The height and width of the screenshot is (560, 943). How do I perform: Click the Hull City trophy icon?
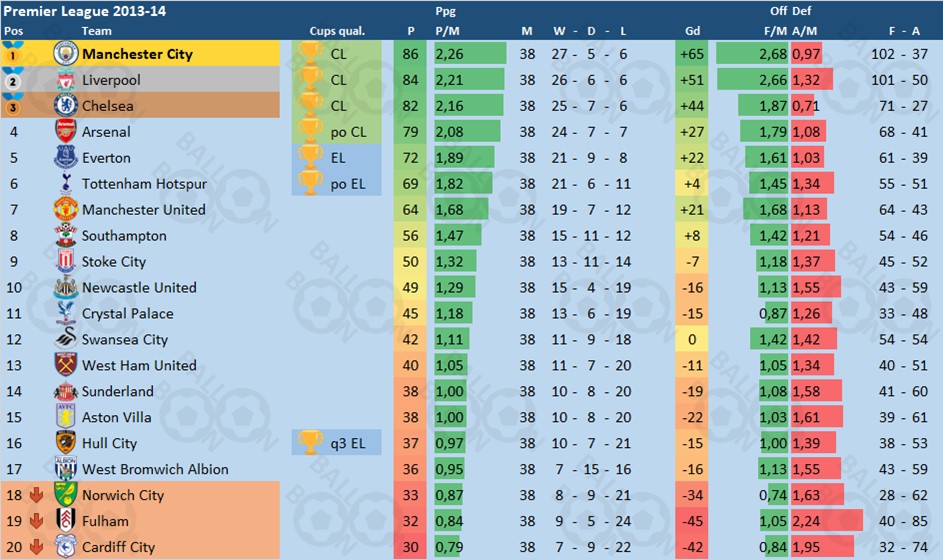(311, 443)
